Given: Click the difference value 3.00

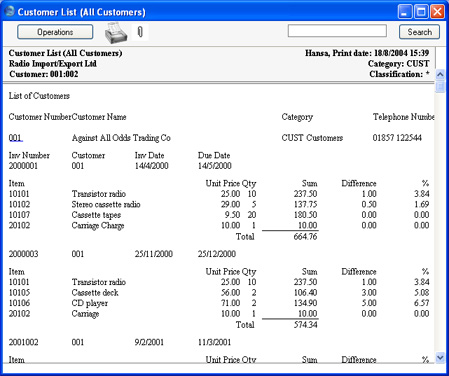Looking at the screenshot, I should click(x=369, y=293).
